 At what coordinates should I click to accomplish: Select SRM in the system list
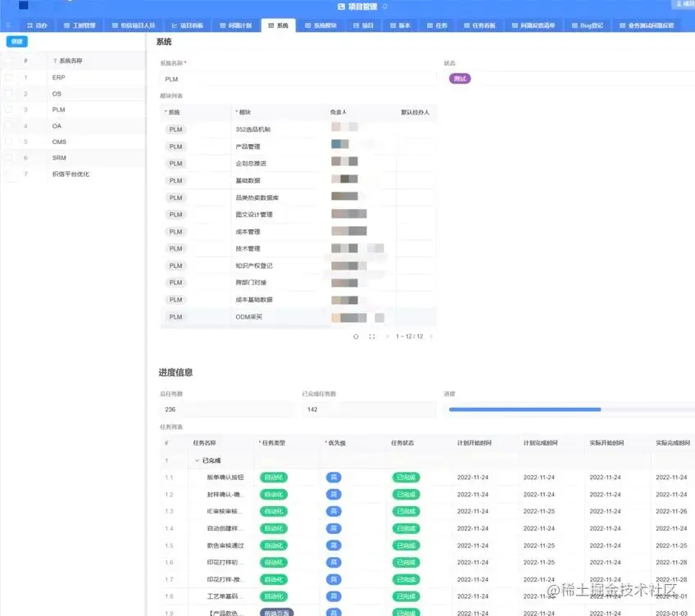coord(59,158)
